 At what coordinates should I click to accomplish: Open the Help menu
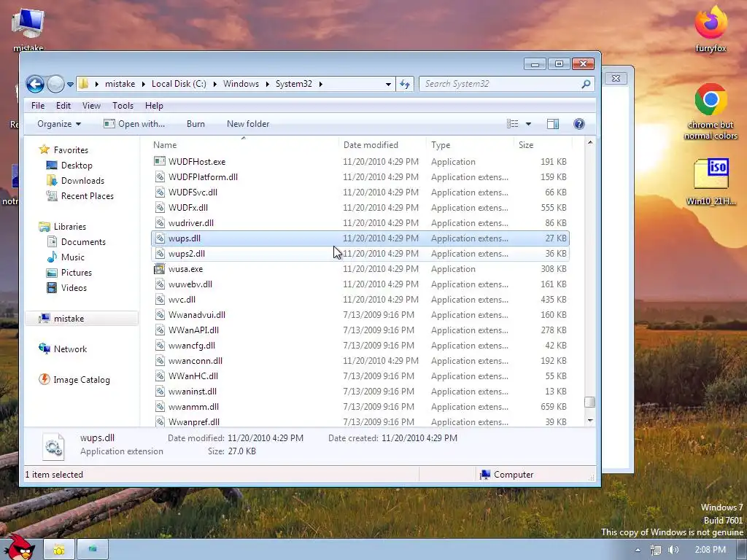[154, 106]
